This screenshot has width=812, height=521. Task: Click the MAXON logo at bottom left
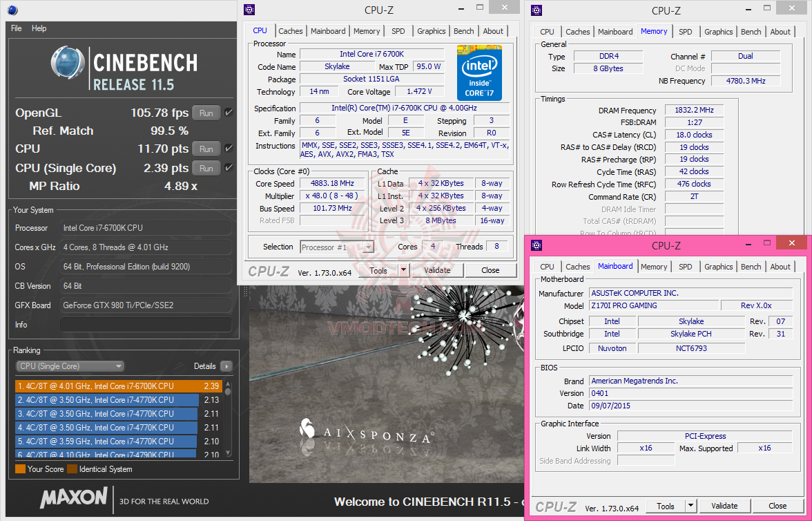click(74, 499)
